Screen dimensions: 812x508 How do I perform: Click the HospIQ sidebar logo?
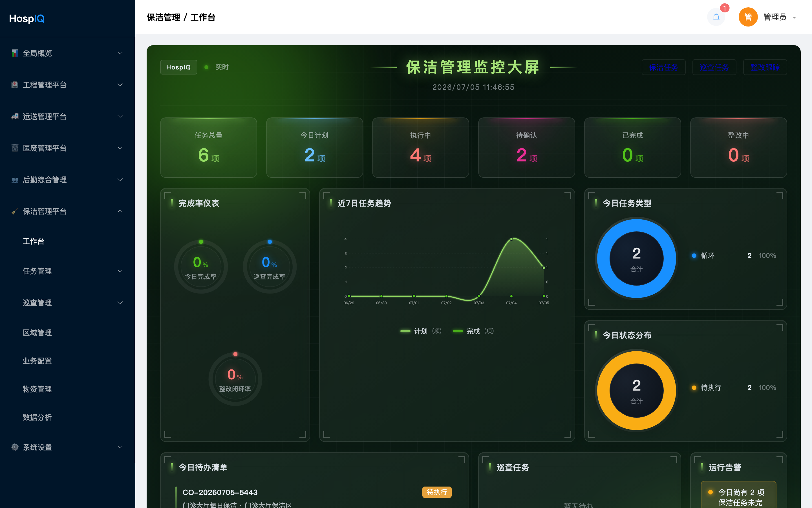point(27,18)
